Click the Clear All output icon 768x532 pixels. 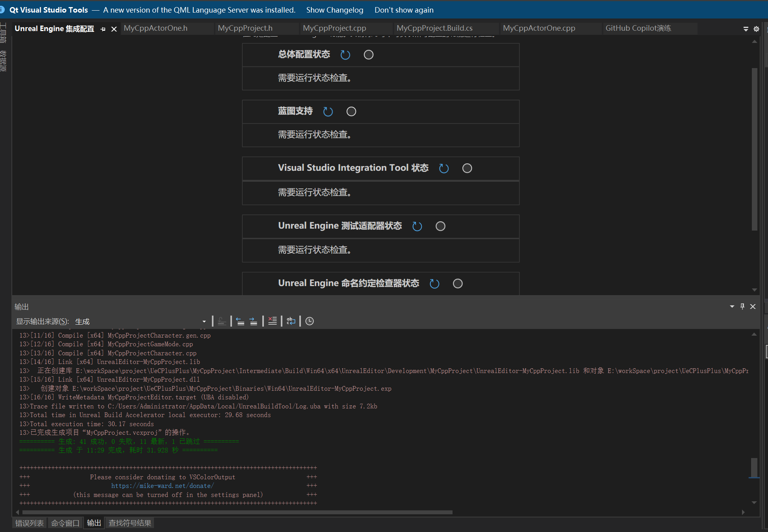(272, 321)
